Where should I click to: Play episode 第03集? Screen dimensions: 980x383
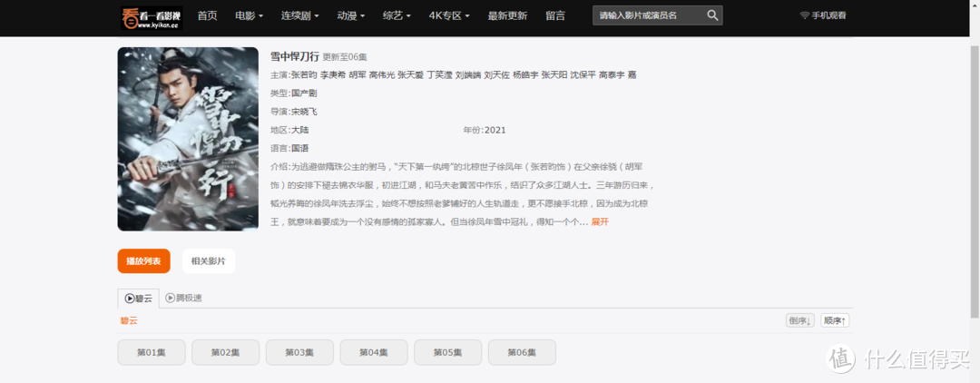tap(299, 352)
